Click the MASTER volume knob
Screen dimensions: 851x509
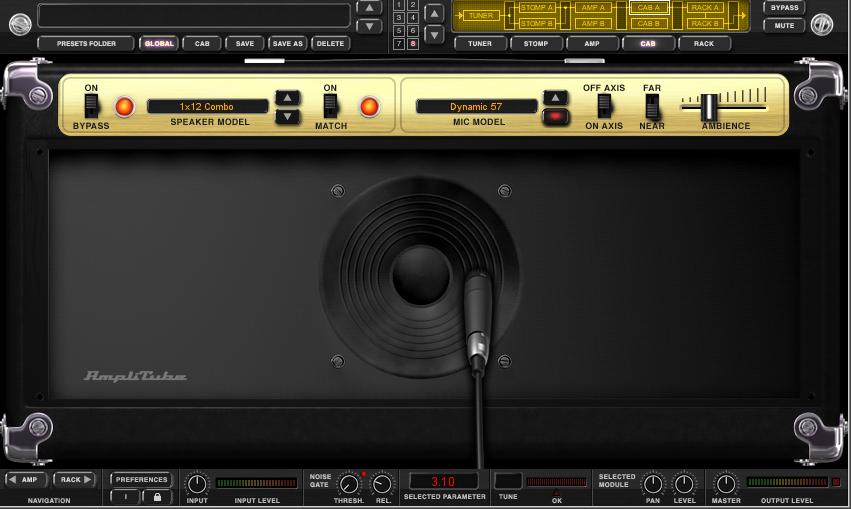[726, 483]
